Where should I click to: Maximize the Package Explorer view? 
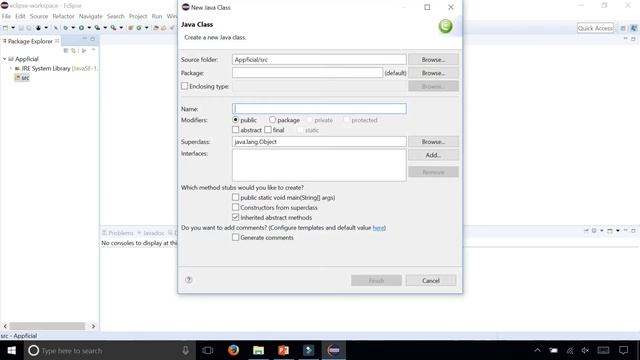(93, 39)
